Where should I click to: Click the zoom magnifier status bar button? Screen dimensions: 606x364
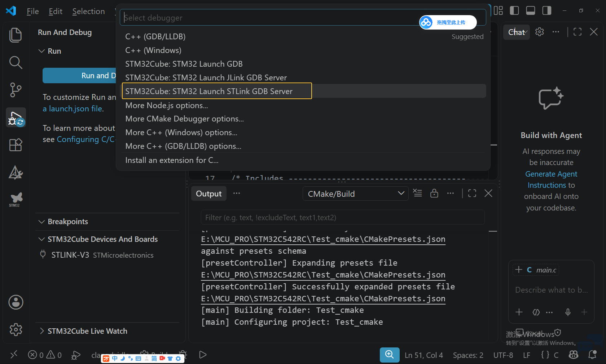(x=390, y=355)
